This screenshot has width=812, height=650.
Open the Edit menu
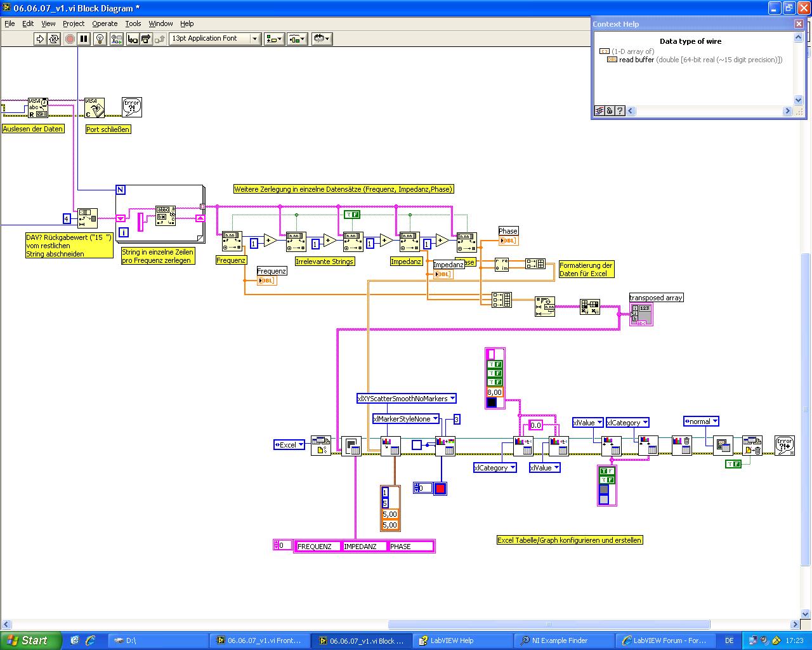pyautogui.click(x=28, y=23)
